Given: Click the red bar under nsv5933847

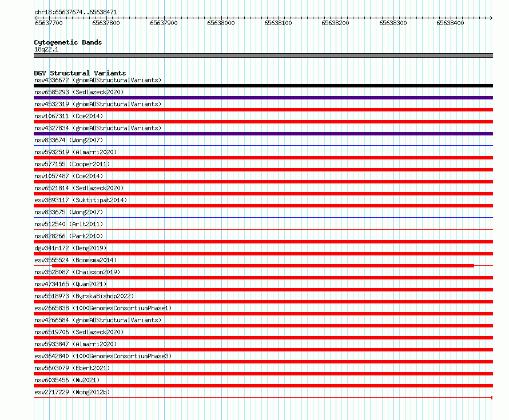Looking at the screenshot, I should pyautogui.click(x=263, y=350).
